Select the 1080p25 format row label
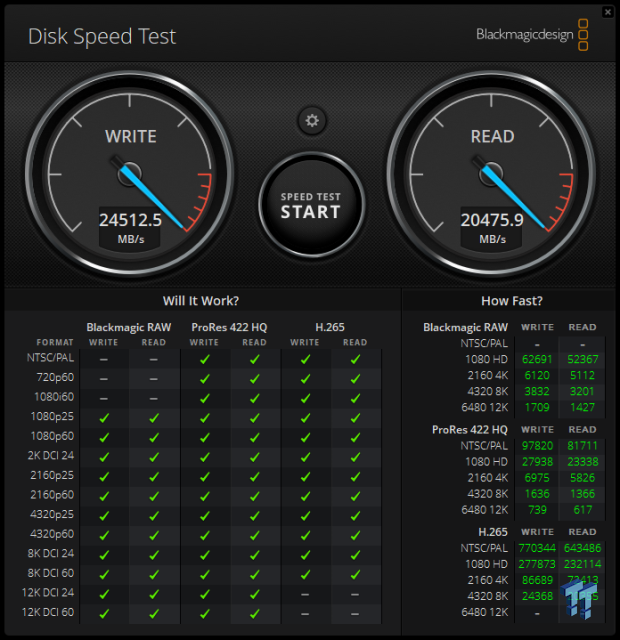The image size is (620, 640). pyautogui.click(x=52, y=416)
